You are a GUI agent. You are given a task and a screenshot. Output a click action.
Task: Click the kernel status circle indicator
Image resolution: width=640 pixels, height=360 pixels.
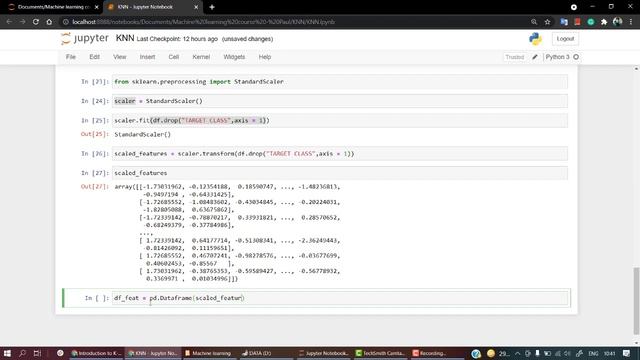576,57
